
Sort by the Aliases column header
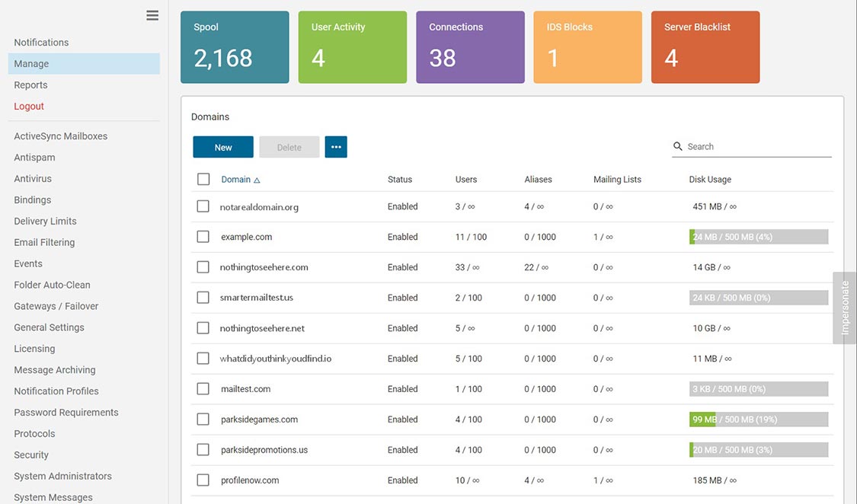(539, 179)
